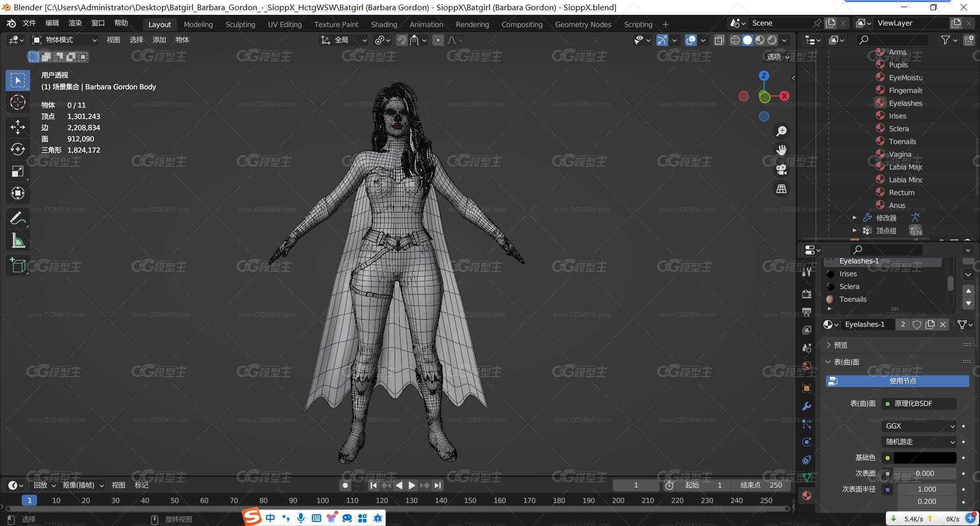Viewport: 980px width, 526px height.
Task: Open the Object Constraints tab
Action: click(x=807, y=460)
